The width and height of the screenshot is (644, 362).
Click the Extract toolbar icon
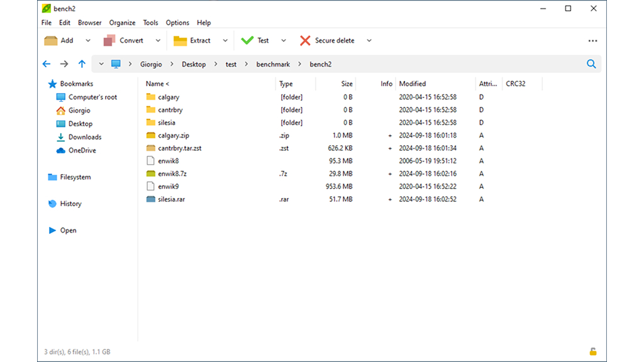coord(180,41)
